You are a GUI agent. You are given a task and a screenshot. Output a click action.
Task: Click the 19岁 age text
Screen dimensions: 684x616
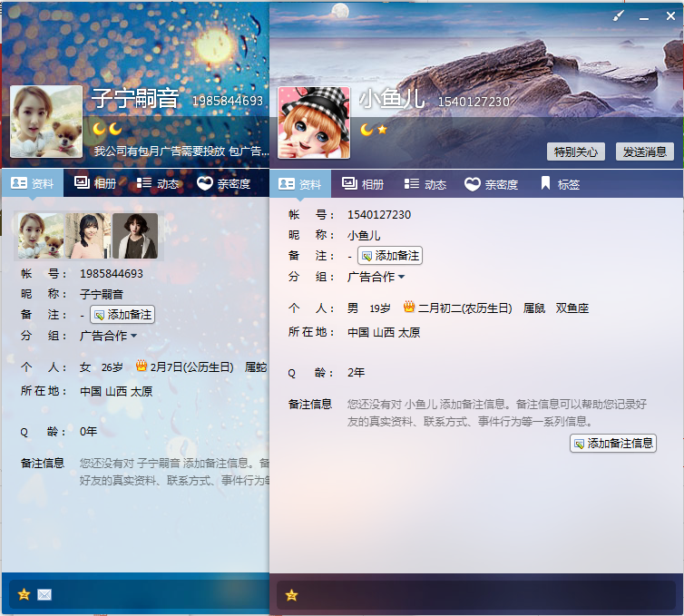click(380, 308)
